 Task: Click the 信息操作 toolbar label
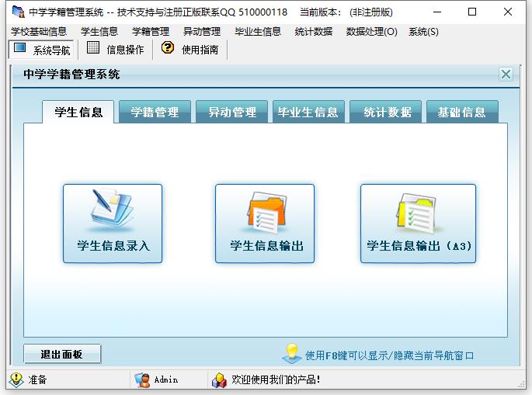click(125, 50)
